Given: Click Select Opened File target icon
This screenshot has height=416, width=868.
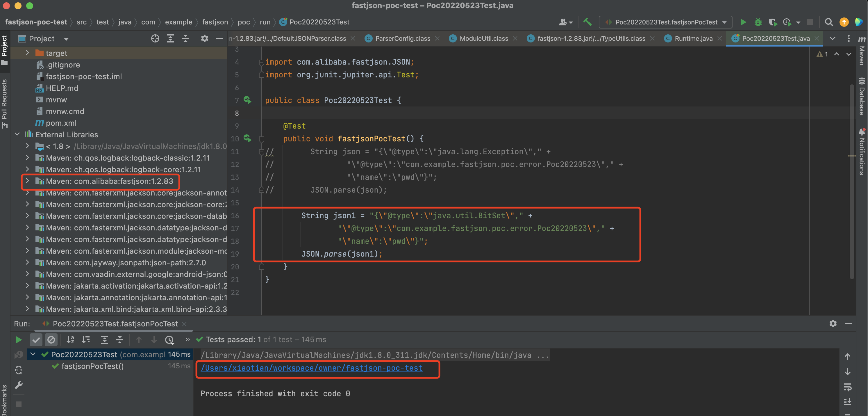Looking at the screenshot, I should click(155, 38).
